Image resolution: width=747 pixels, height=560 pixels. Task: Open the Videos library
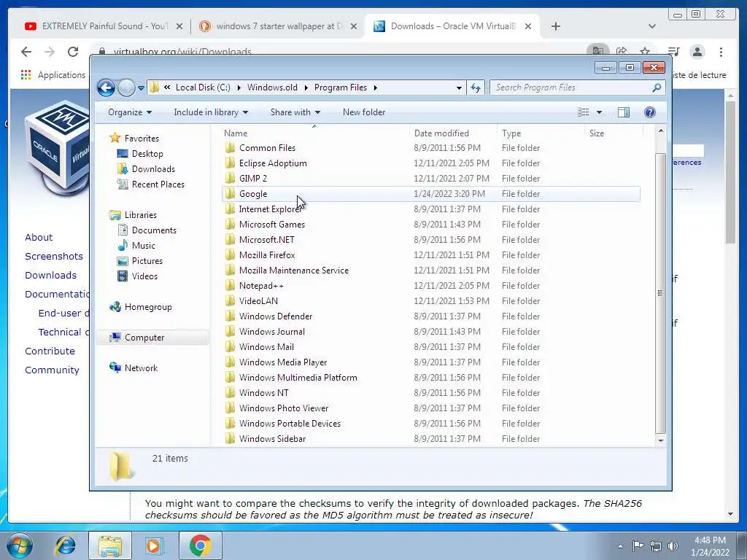[144, 276]
